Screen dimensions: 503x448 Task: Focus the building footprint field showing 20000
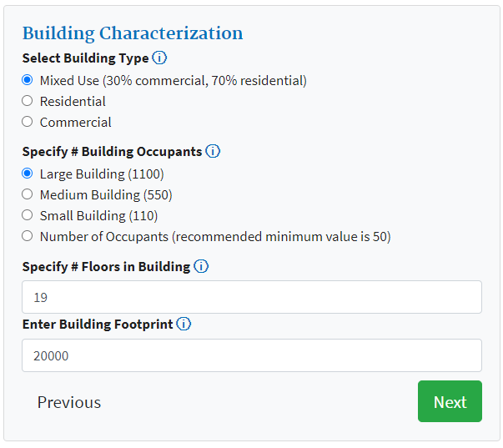tap(251, 355)
